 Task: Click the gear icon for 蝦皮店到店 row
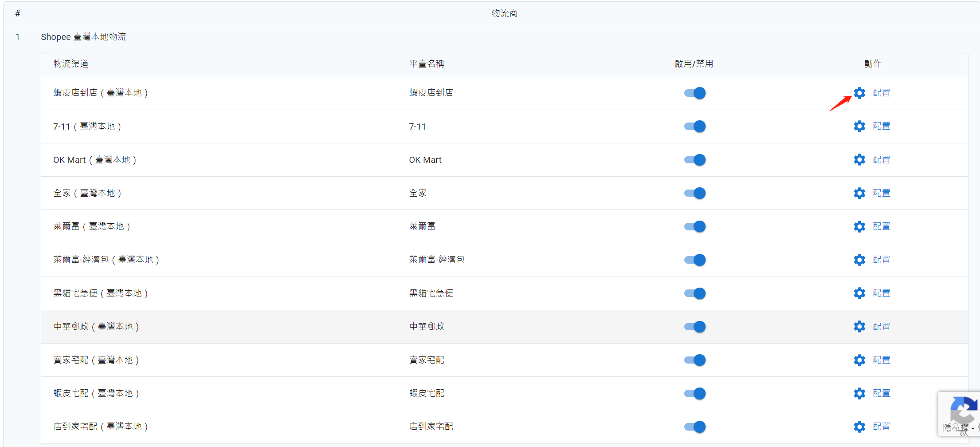coord(859,93)
